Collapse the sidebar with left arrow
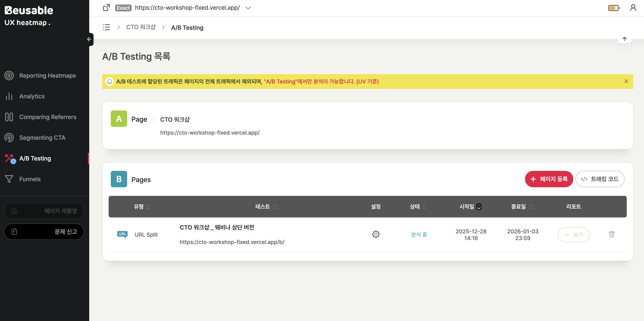The image size is (644, 321). coord(89,39)
